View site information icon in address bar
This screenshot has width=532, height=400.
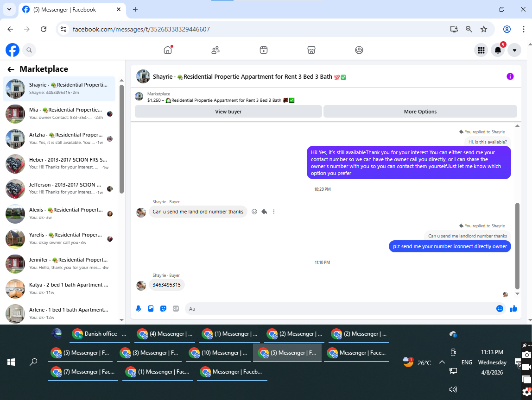(x=63, y=29)
